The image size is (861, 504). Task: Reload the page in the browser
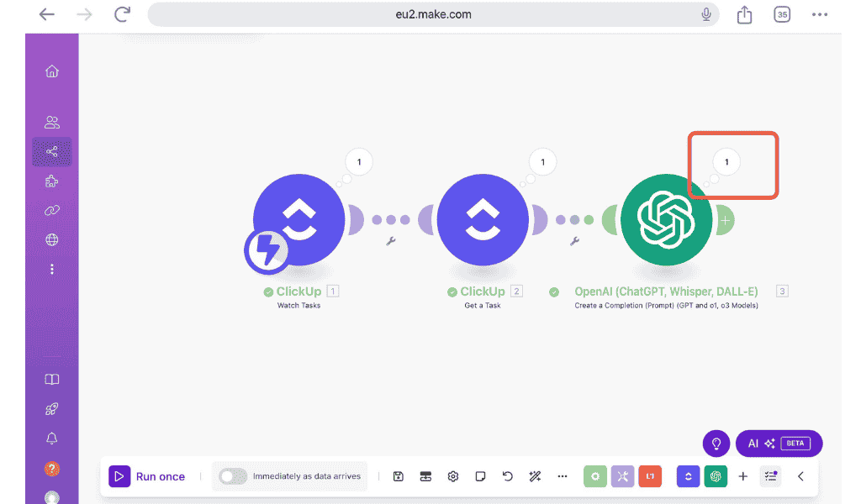(x=122, y=14)
